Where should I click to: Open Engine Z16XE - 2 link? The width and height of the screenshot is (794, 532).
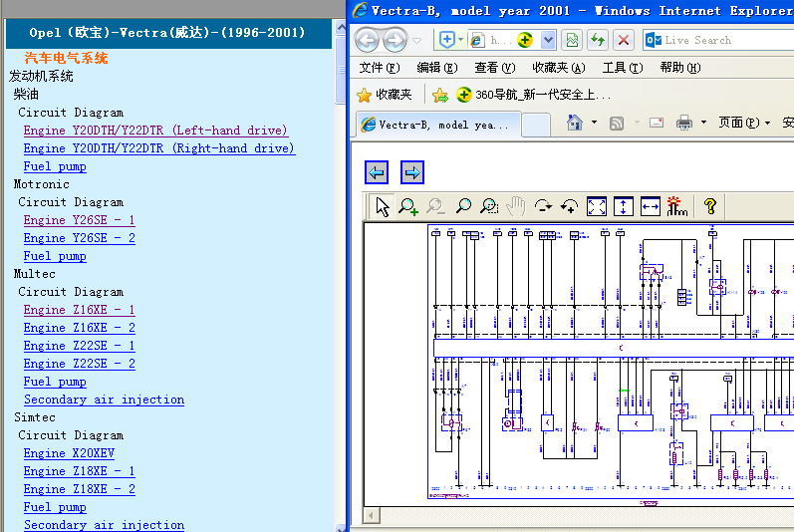point(80,328)
